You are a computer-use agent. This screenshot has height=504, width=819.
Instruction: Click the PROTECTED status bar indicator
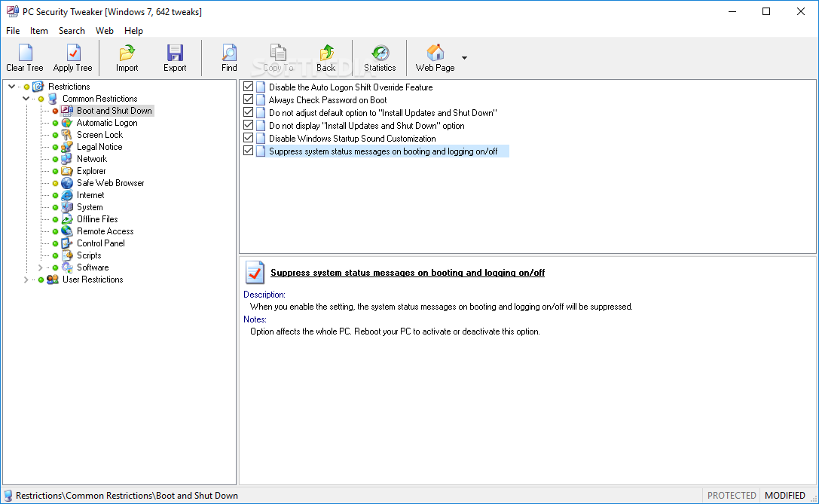coord(732,496)
